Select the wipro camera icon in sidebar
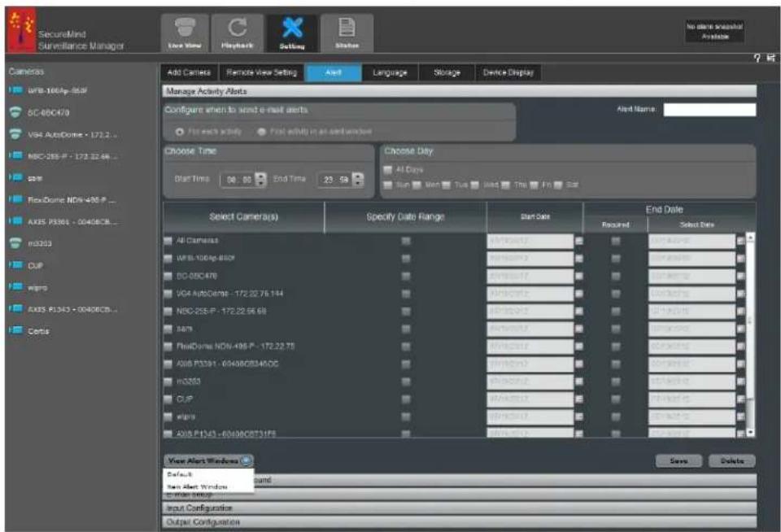Image resolution: width=781 pixels, height=532 pixels. (x=16, y=287)
